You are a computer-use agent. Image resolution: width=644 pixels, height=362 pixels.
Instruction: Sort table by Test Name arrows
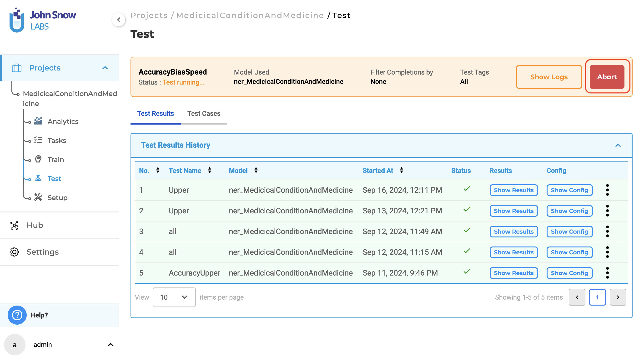tap(210, 170)
